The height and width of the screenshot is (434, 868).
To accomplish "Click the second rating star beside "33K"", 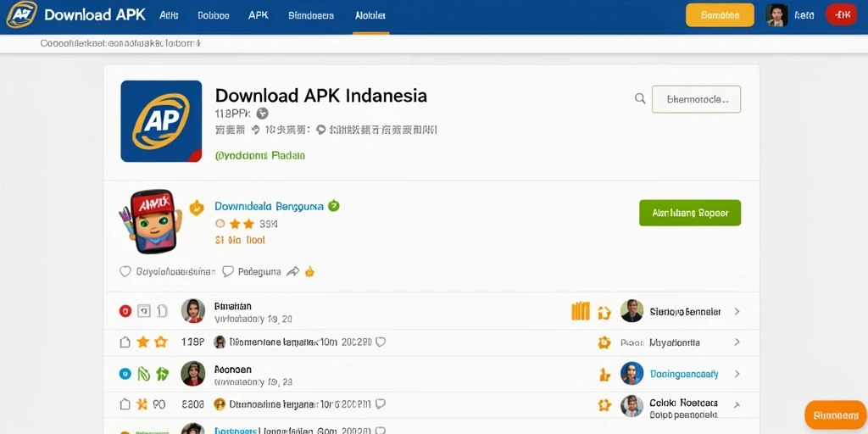I will click(x=248, y=224).
